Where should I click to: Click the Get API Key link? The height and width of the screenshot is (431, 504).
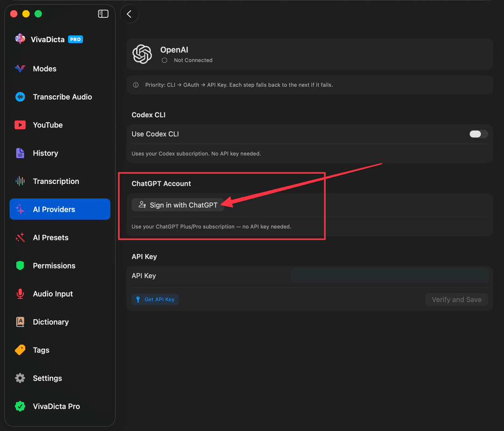(155, 299)
